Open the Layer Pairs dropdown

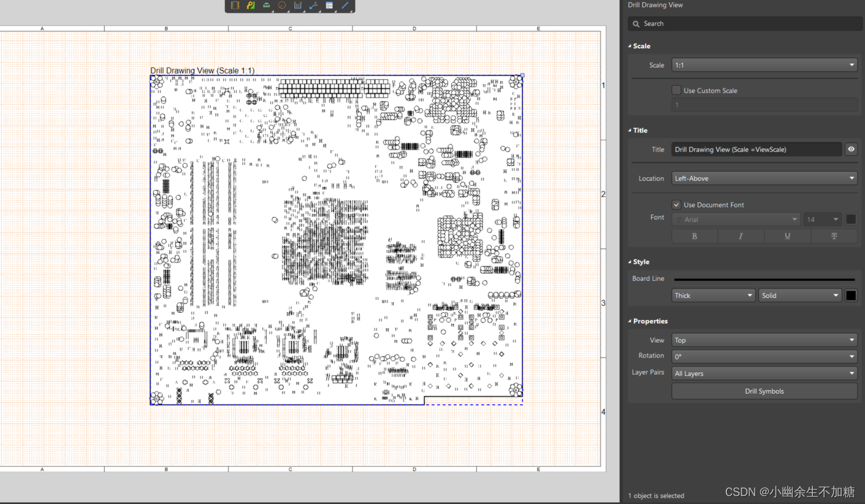pos(764,373)
